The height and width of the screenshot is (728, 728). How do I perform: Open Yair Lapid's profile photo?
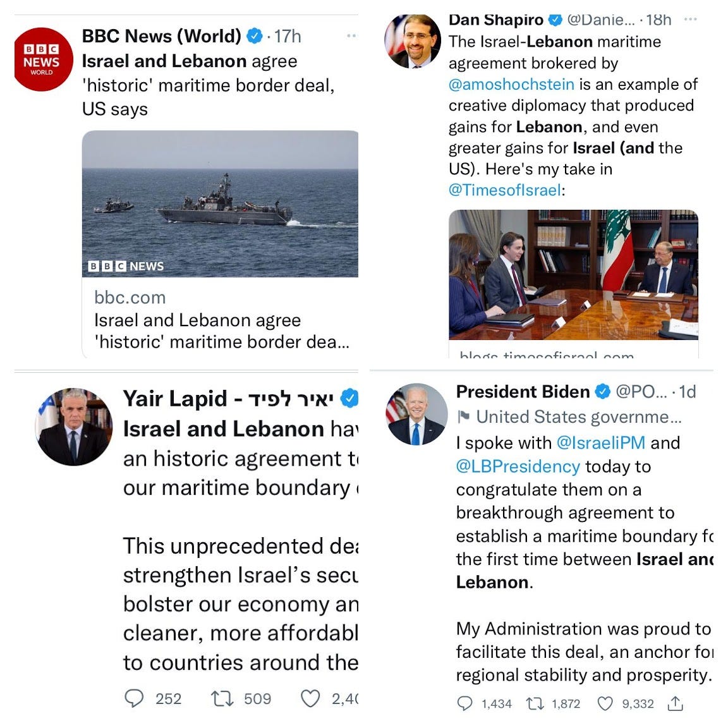coord(74,427)
